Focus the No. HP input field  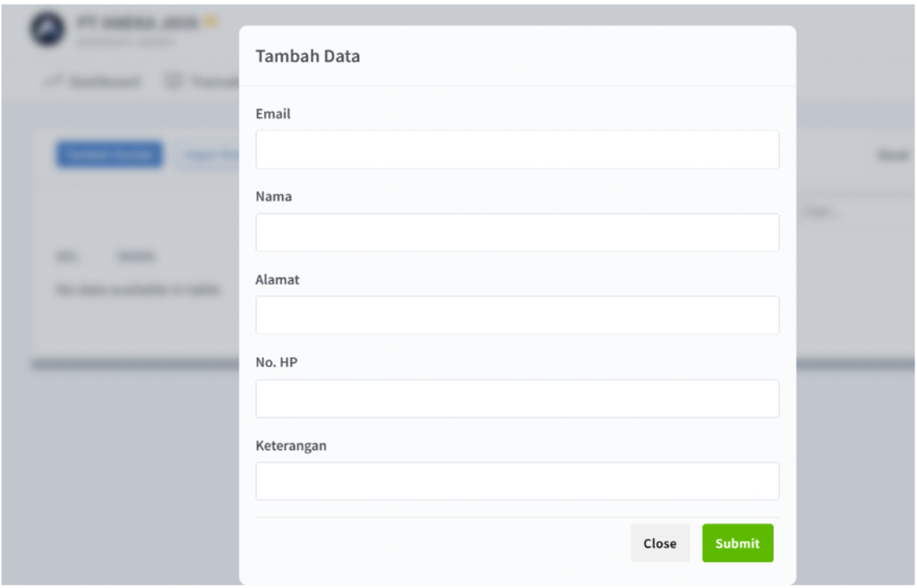click(517, 398)
